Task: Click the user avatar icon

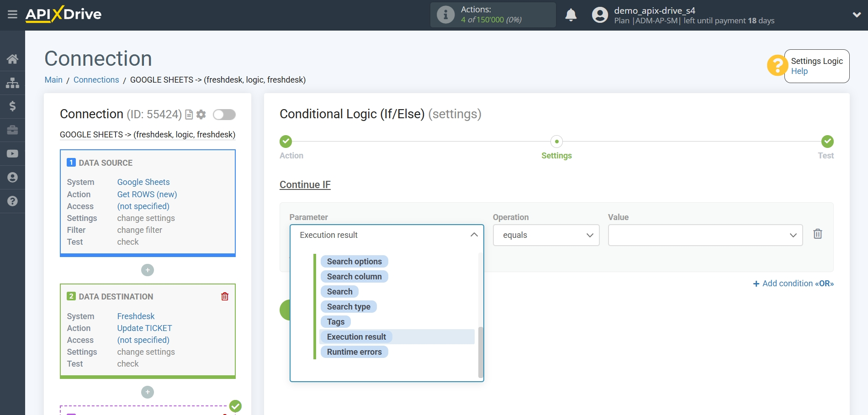Action: [x=600, y=15]
